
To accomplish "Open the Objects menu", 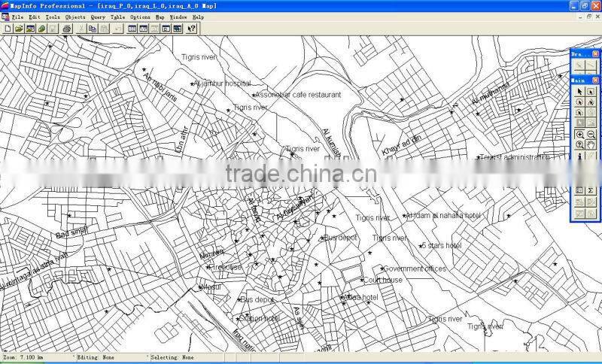I will point(75,17).
